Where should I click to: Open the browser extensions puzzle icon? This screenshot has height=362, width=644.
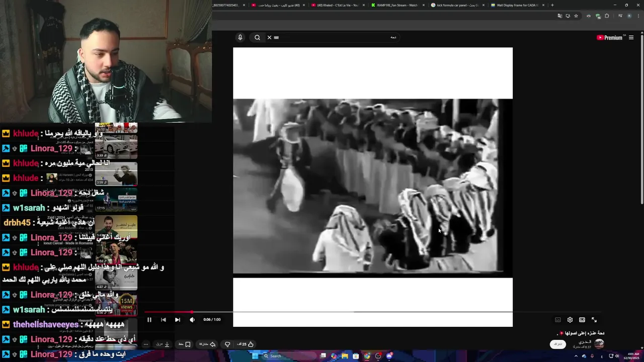tap(607, 16)
